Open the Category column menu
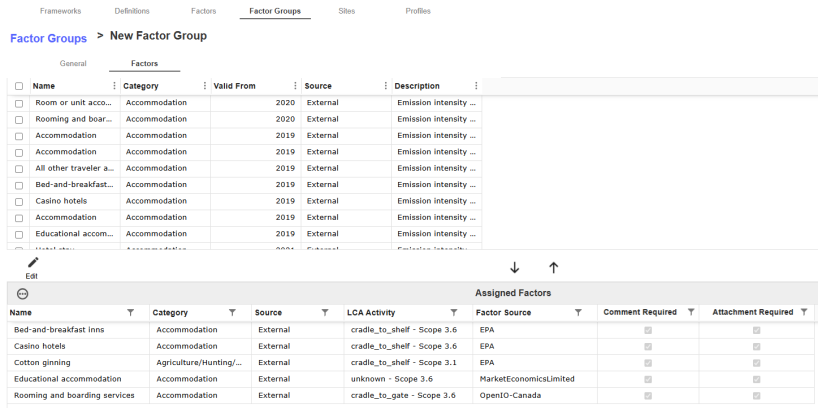The height and width of the screenshot is (408, 818). coord(205,86)
